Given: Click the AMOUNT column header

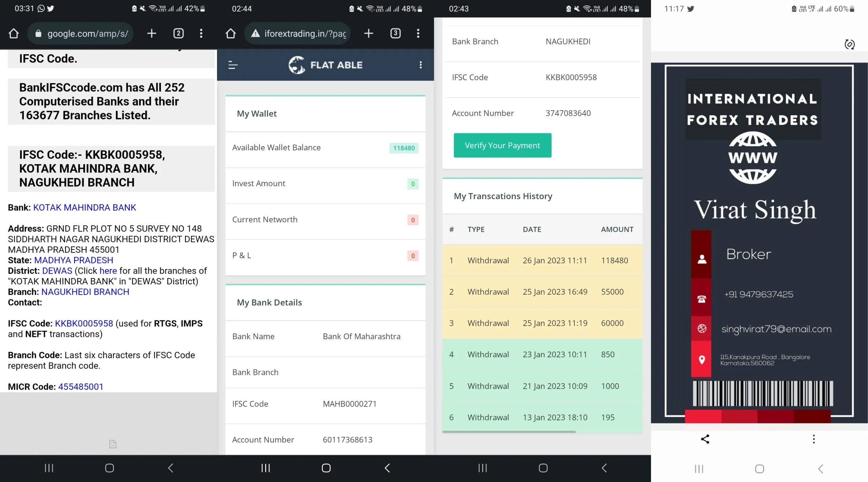Looking at the screenshot, I should [x=617, y=230].
